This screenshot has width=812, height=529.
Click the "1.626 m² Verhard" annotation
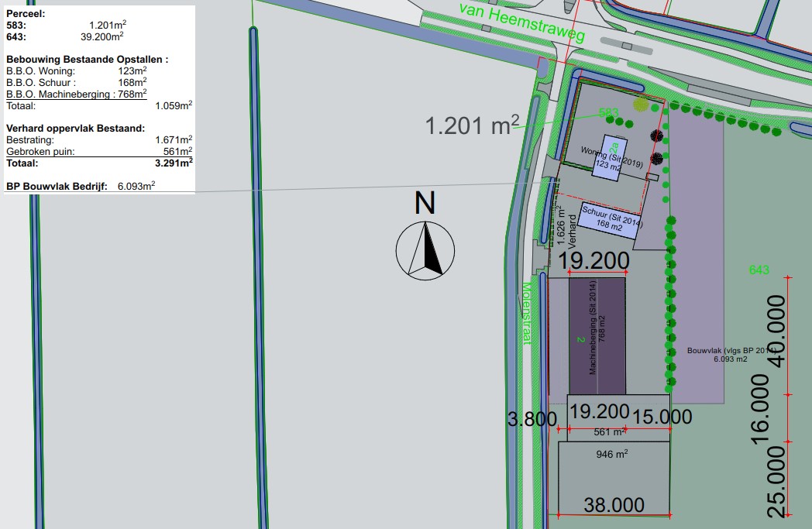tap(566, 228)
